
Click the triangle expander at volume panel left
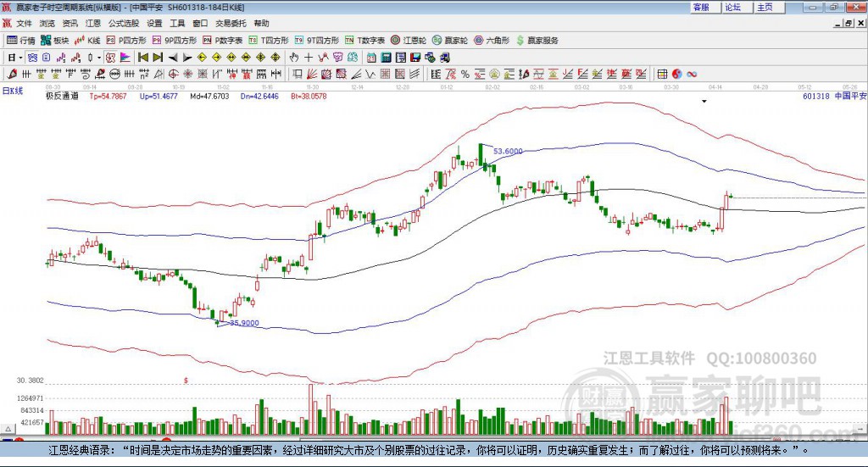click(8, 429)
